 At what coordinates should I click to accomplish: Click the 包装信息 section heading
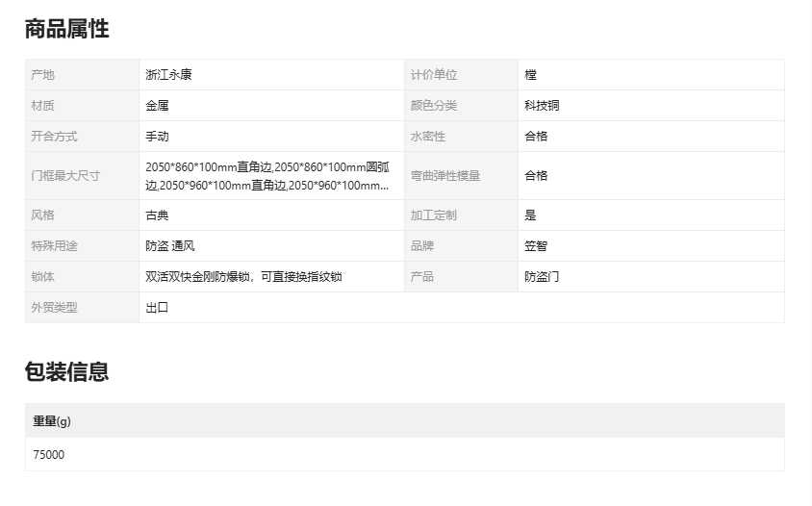pyautogui.click(x=66, y=371)
